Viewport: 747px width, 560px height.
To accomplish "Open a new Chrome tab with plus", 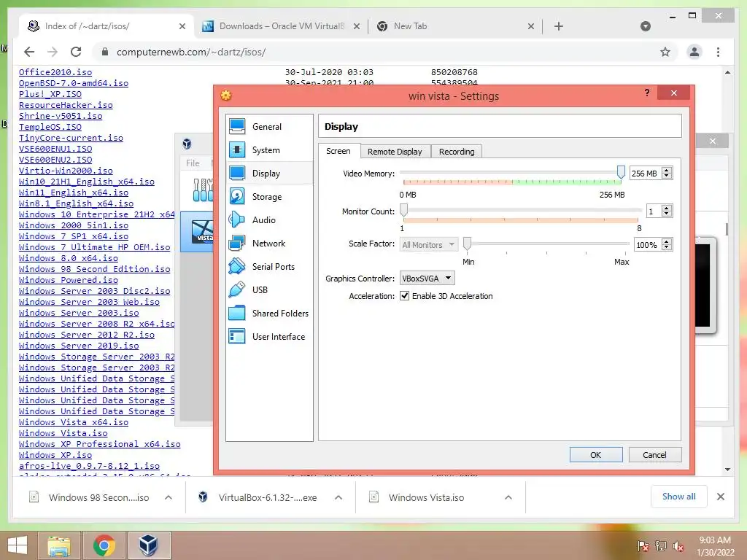I will [559, 26].
